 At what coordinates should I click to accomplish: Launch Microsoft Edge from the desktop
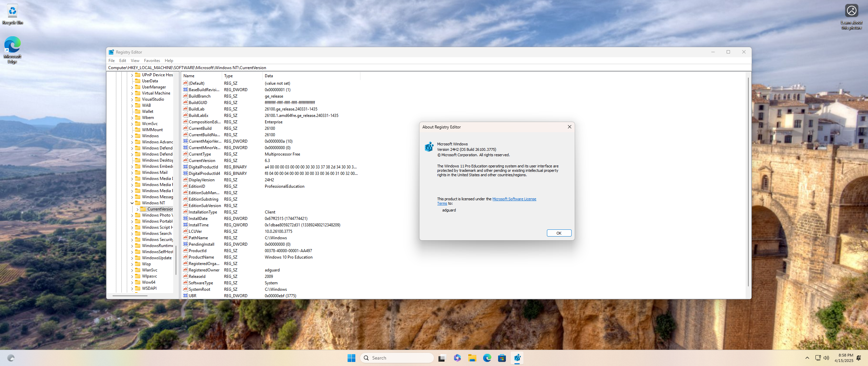click(x=12, y=45)
